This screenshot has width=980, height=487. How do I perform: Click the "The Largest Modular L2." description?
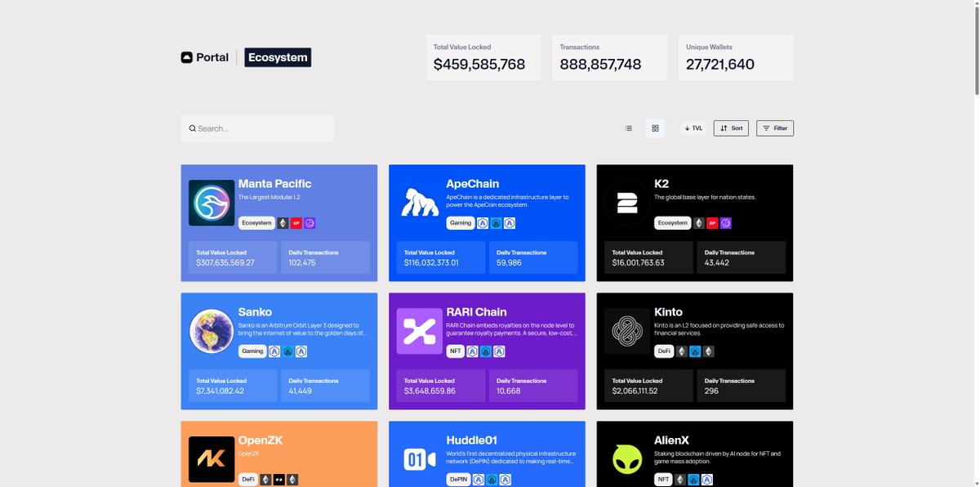click(x=268, y=197)
